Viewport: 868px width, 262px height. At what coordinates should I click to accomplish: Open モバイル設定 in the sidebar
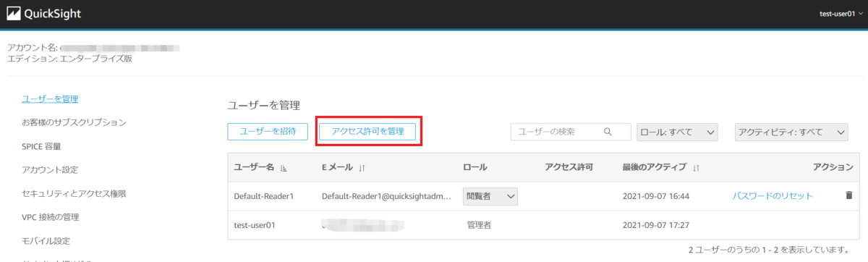46,240
